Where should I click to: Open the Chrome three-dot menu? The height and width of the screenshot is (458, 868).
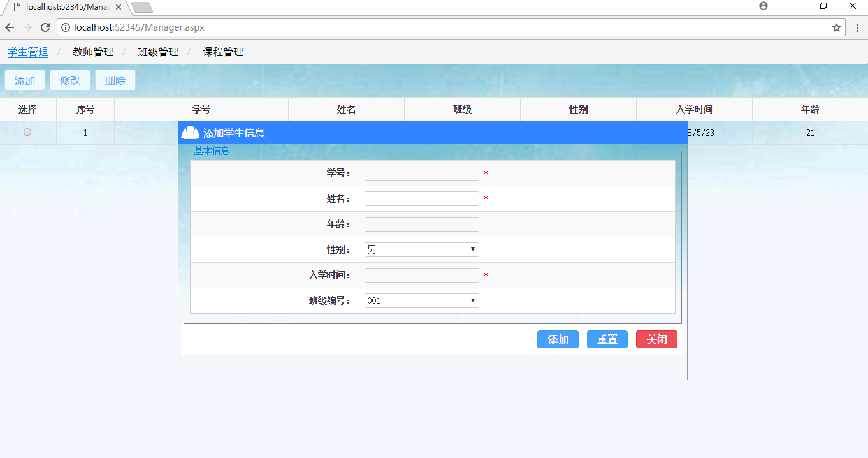point(857,27)
